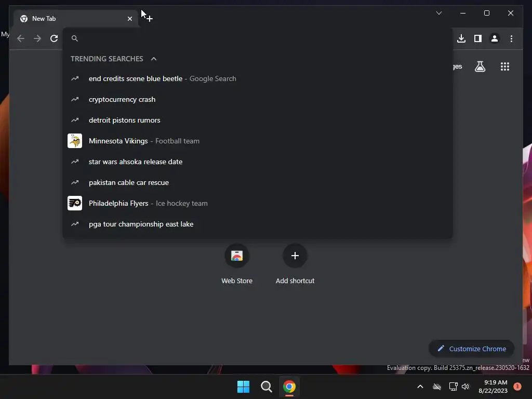Open the notification badge showing 3
The width and height of the screenshot is (532, 399).
click(517, 387)
